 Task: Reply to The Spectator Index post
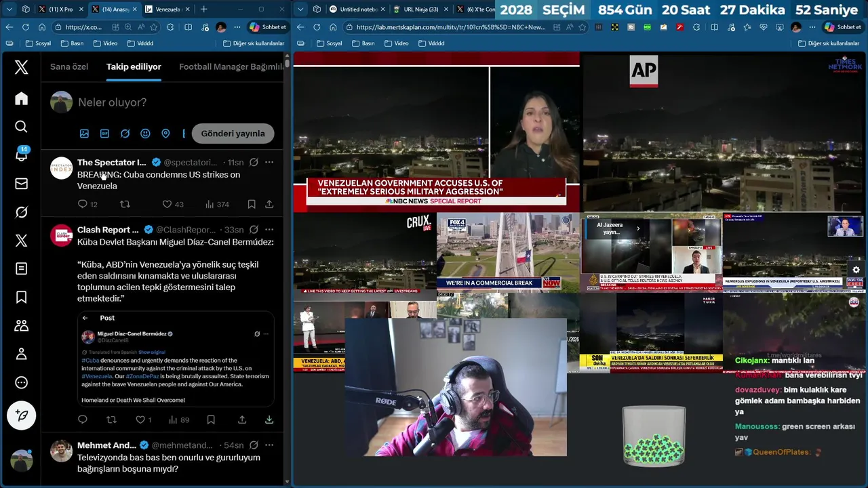pos(83,204)
